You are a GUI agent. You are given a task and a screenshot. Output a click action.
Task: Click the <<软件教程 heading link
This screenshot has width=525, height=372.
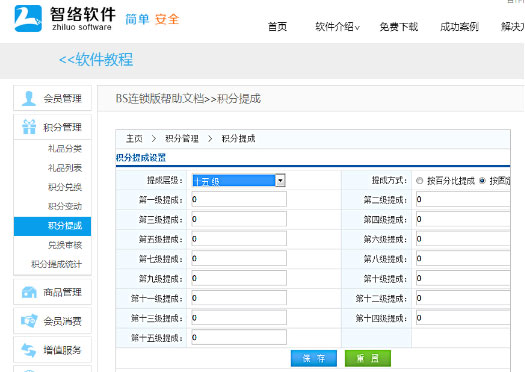(x=96, y=60)
